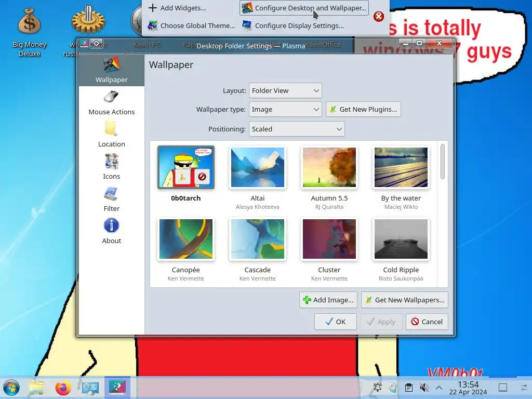Image resolution: width=532 pixels, height=399 pixels.
Task: Confirm settings with the OK button
Action: pos(335,322)
